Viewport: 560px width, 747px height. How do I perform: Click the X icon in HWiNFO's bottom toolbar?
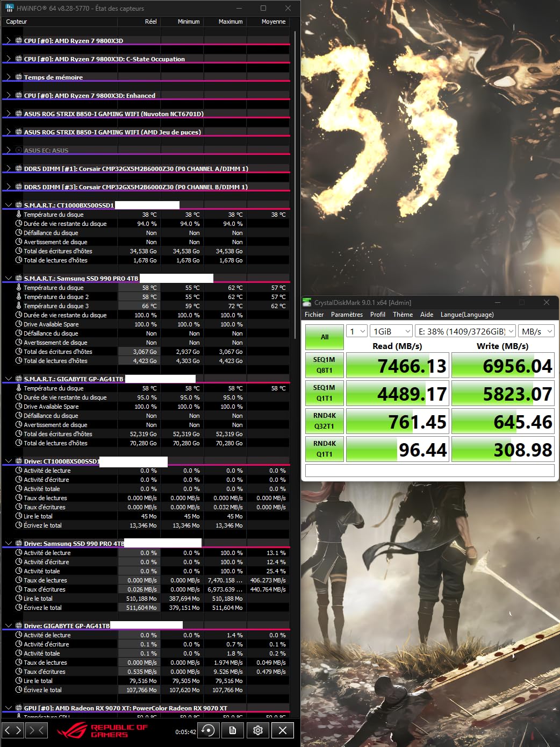[283, 730]
